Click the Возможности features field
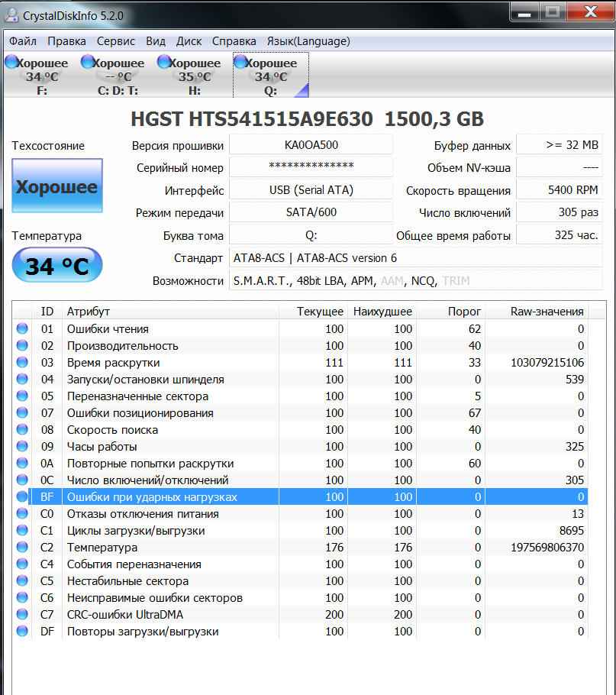 point(415,280)
